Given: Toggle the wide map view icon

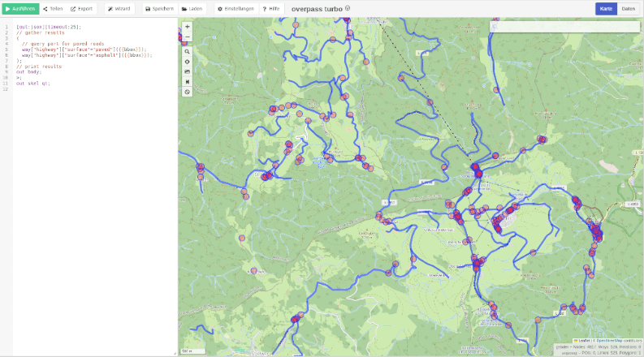Looking at the screenshot, I should [x=188, y=82].
